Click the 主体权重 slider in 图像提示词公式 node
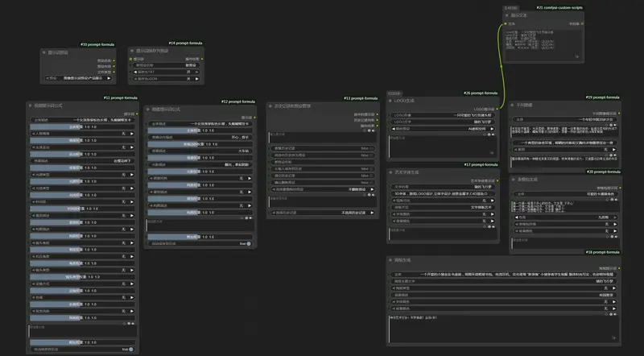Screen dimensions: 644x356 tap(200, 130)
